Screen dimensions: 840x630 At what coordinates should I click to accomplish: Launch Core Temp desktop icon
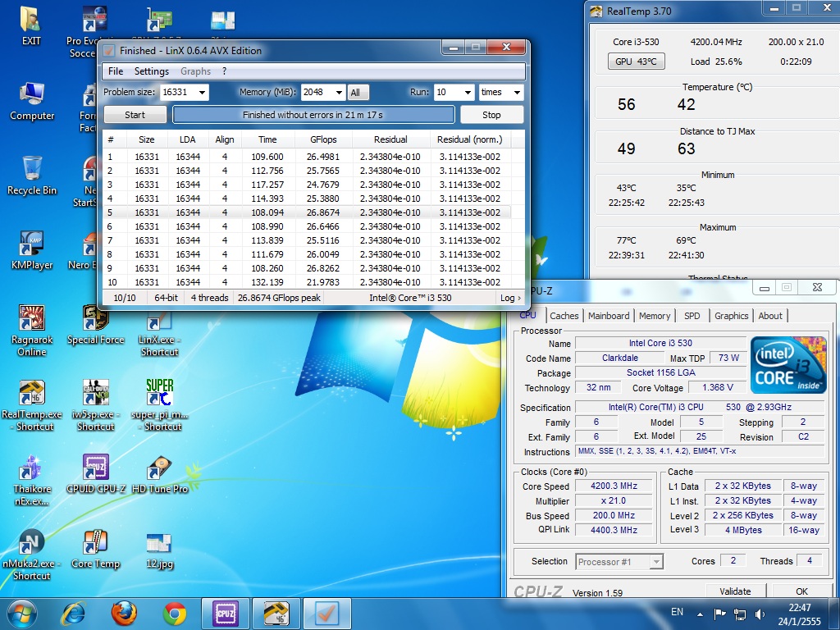(95, 549)
